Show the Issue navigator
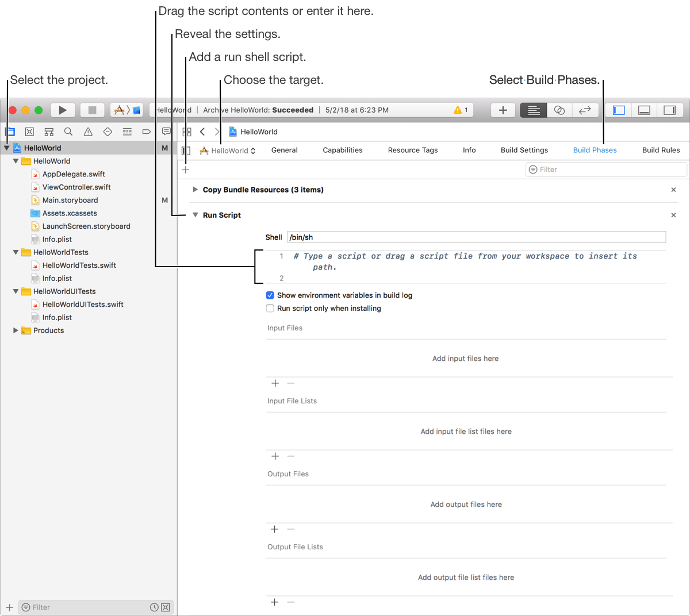This screenshot has height=616, width=690. (88, 132)
